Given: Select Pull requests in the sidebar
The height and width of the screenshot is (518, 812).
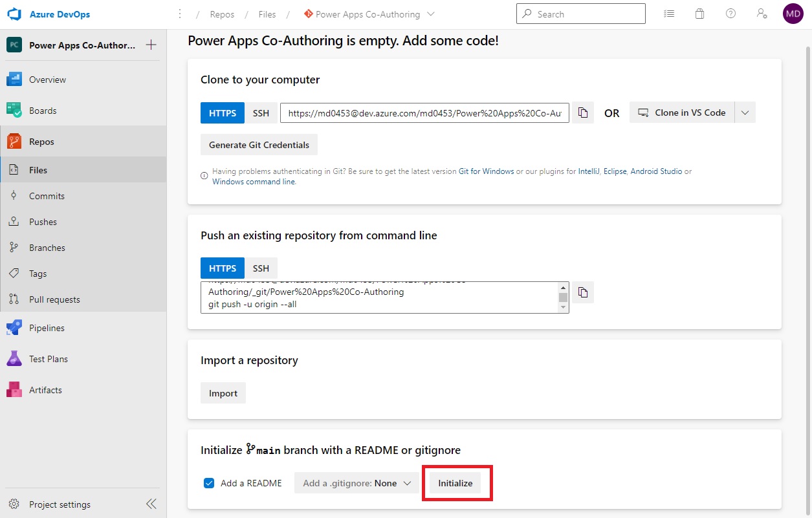Looking at the screenshot, I should click(55, 299).
